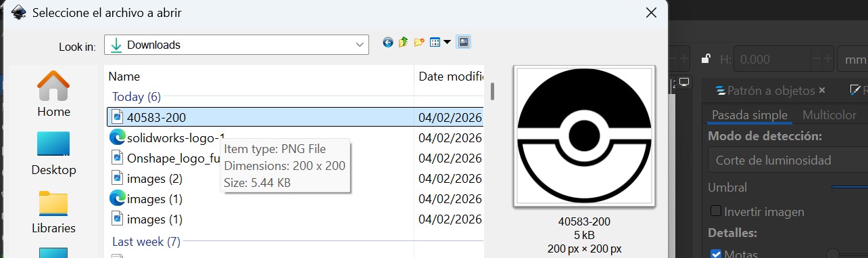The height and width of the screenshot is (258, 868).
Task: Open Desktop in the places sidebar
Action: click(x=53, y=153)
